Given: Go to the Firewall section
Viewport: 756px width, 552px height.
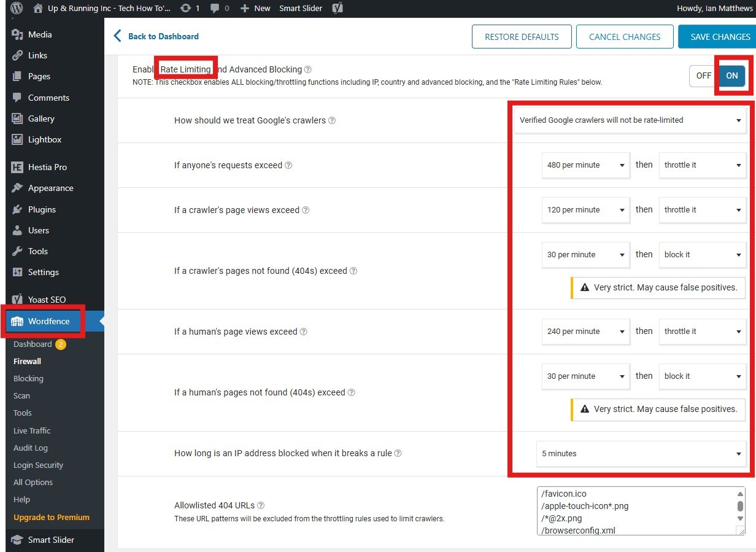Looking at the screenshot, I should coord(26,361).
